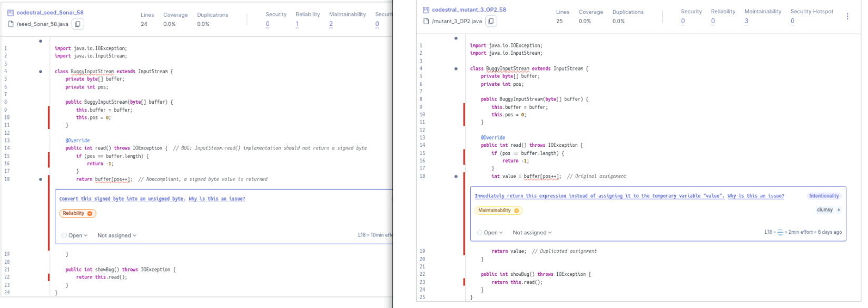Expand the Not assigned dropdown in the seed issue
Viewport: 868px width, 308px height.
[117, 236]
